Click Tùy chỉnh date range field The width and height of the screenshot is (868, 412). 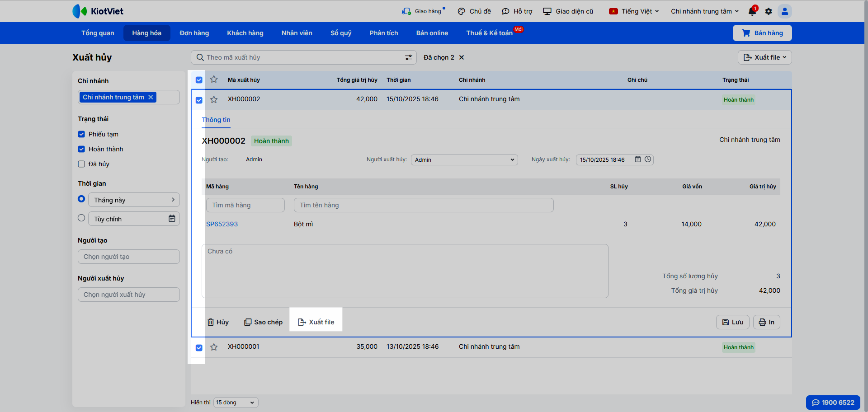click(134, 219)
